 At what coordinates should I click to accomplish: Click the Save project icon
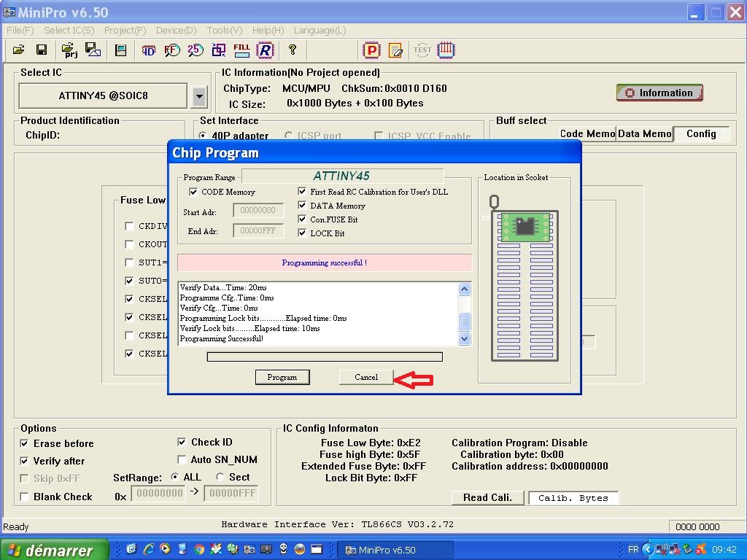point(93,50)
